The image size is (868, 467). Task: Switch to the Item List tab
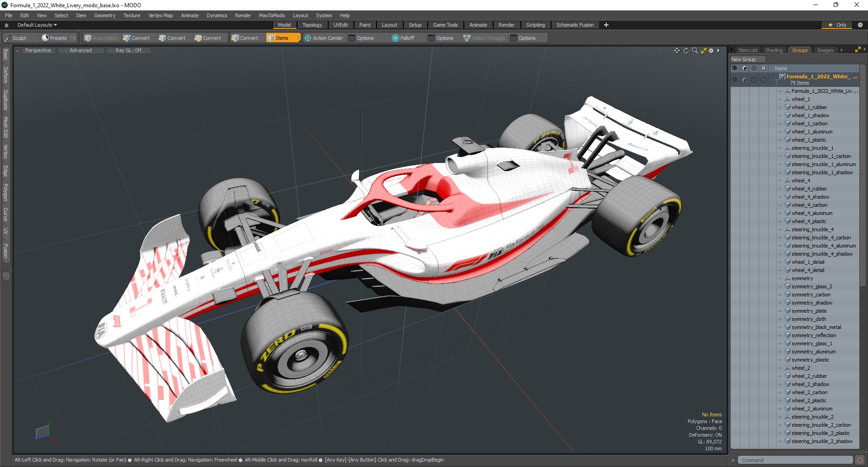click(748, 50)
